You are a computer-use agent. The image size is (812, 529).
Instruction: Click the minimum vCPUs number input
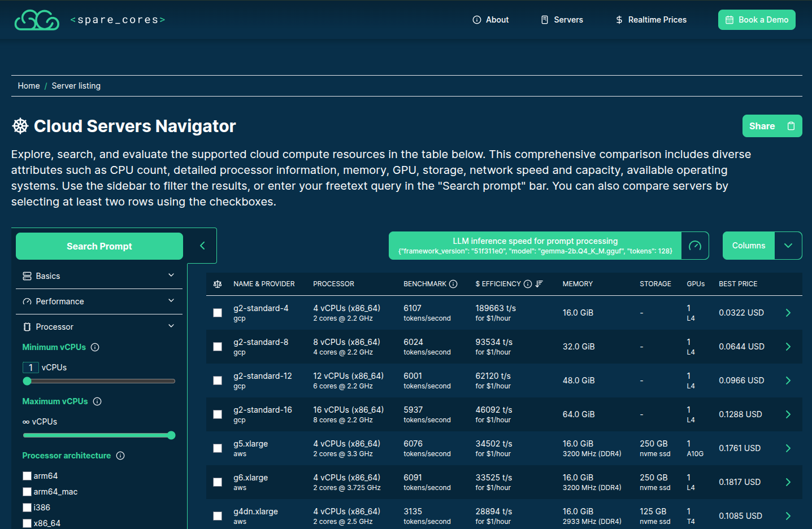click(x=31, y=368)
